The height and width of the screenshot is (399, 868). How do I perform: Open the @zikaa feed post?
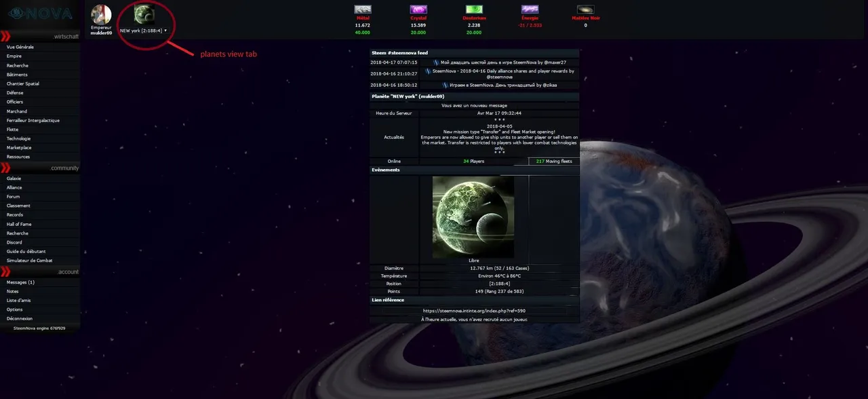point(502,85)
